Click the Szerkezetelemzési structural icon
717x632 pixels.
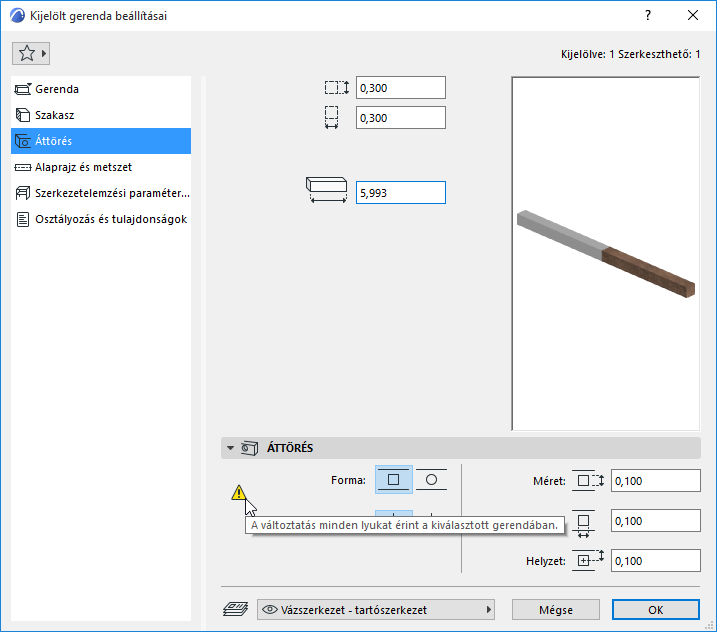click(x=23, y=193)
